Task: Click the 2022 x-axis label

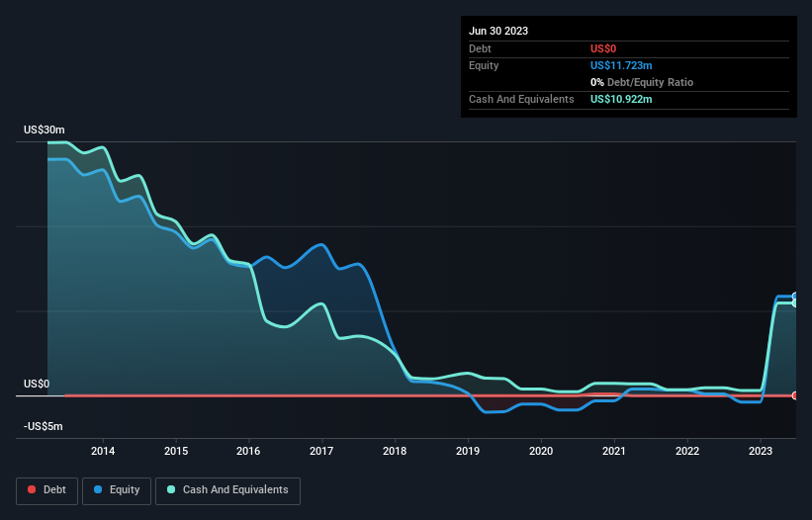Action: [687, 451]
